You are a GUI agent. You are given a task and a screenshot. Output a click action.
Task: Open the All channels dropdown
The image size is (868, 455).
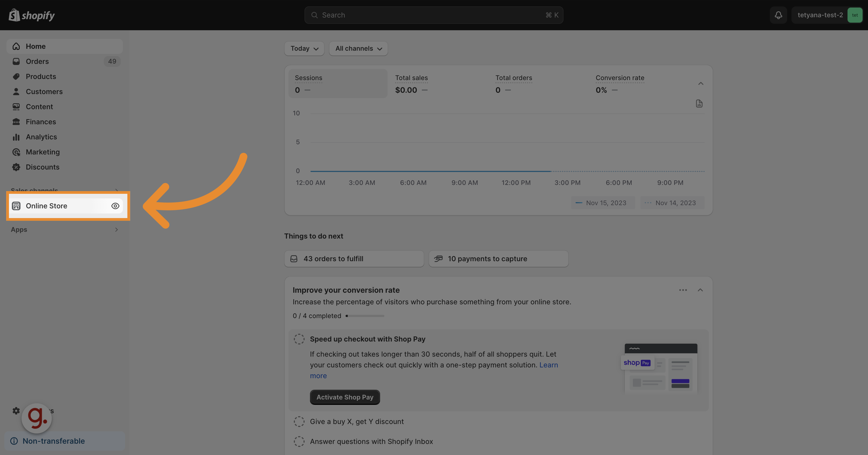pos(358,49)
